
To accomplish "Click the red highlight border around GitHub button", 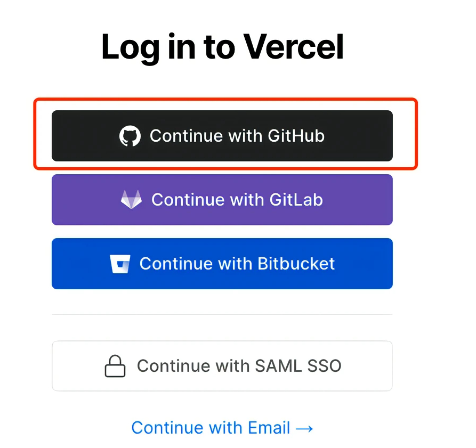I will [225, 99].
